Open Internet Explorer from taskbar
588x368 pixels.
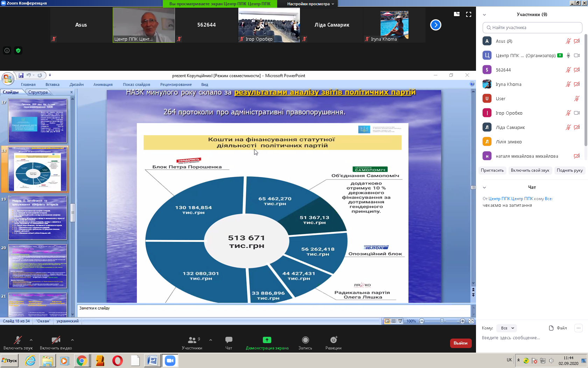pos(30,361)
